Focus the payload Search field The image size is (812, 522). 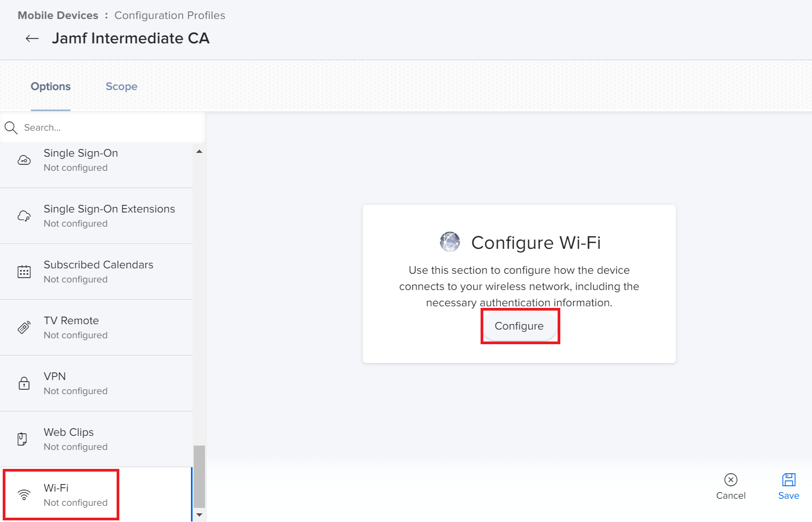pos(103,127)
